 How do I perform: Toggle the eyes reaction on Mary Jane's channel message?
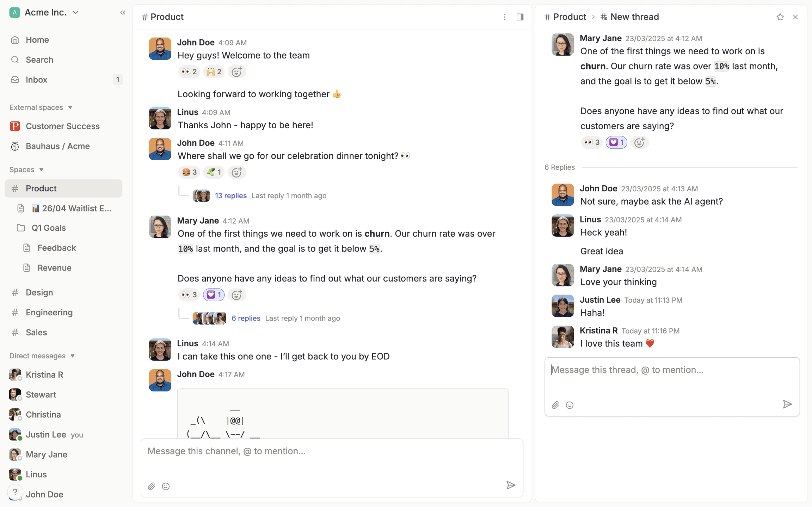pos(189,295)
